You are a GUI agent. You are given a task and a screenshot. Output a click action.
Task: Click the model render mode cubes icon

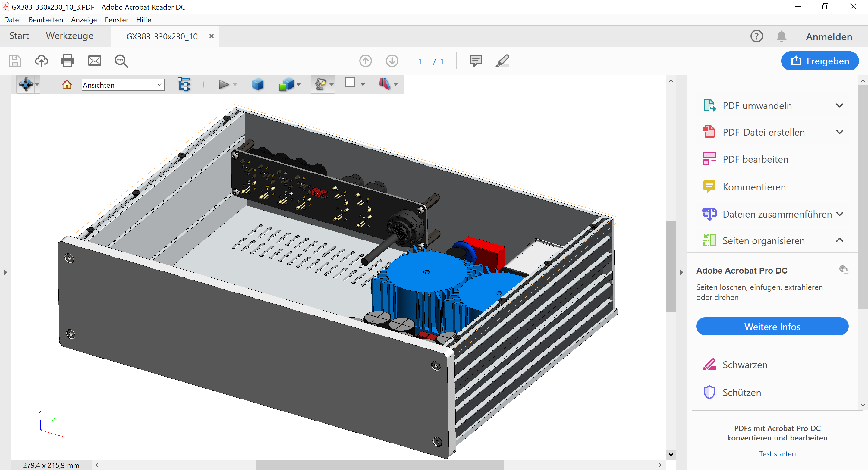coord(286,84)
